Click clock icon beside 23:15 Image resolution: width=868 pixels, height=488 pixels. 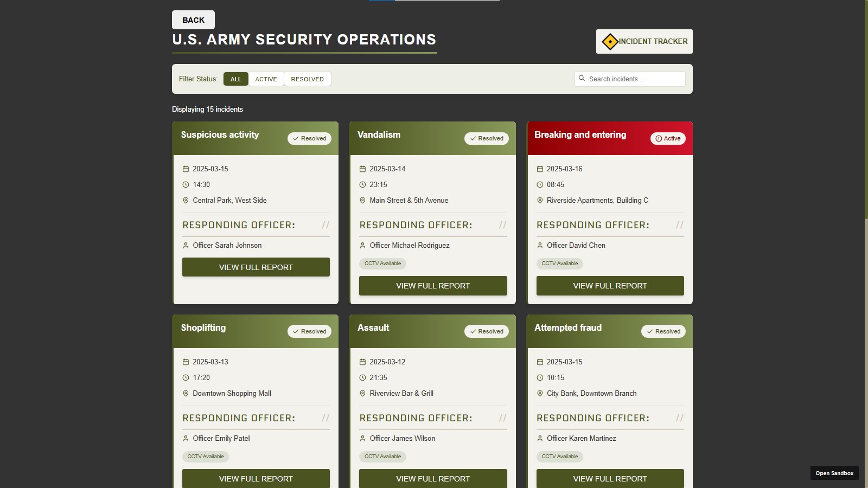tap(362, 185)
